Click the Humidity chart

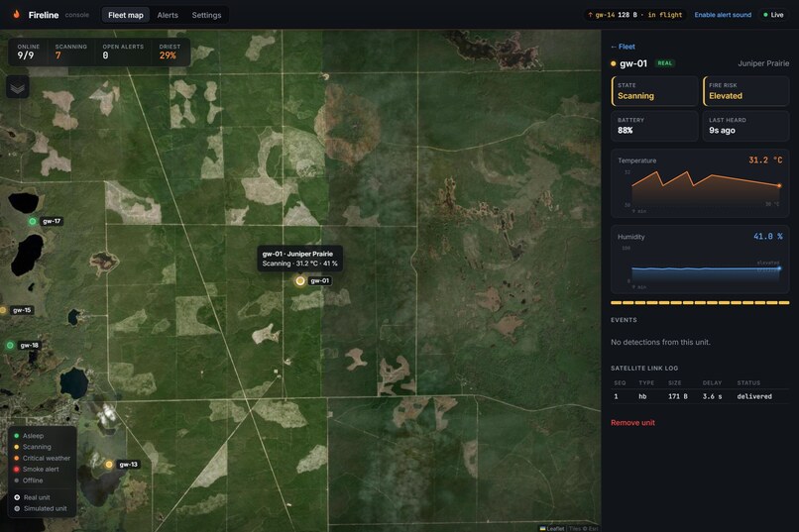tap(700, 260)
